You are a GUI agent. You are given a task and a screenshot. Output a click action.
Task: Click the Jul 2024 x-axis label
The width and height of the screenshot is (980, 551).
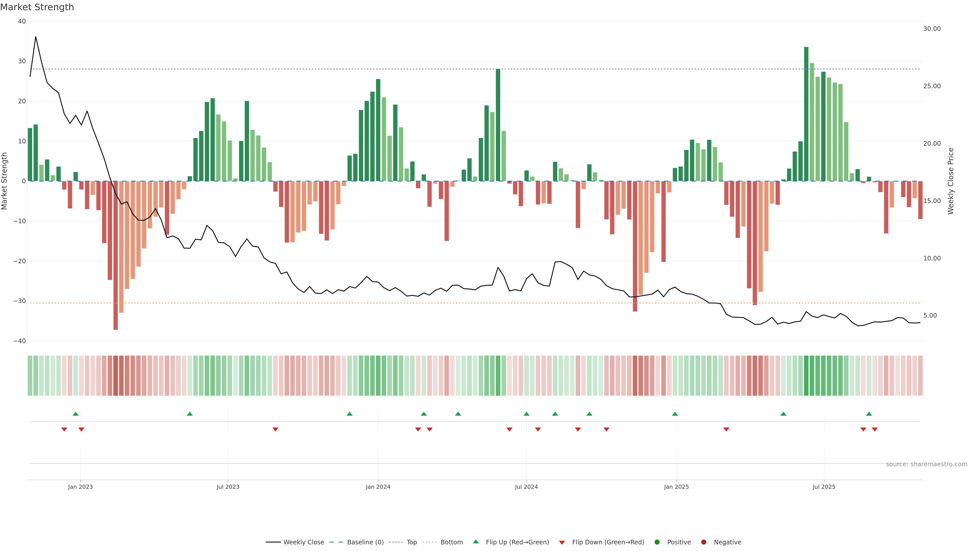tap(526, 487)
